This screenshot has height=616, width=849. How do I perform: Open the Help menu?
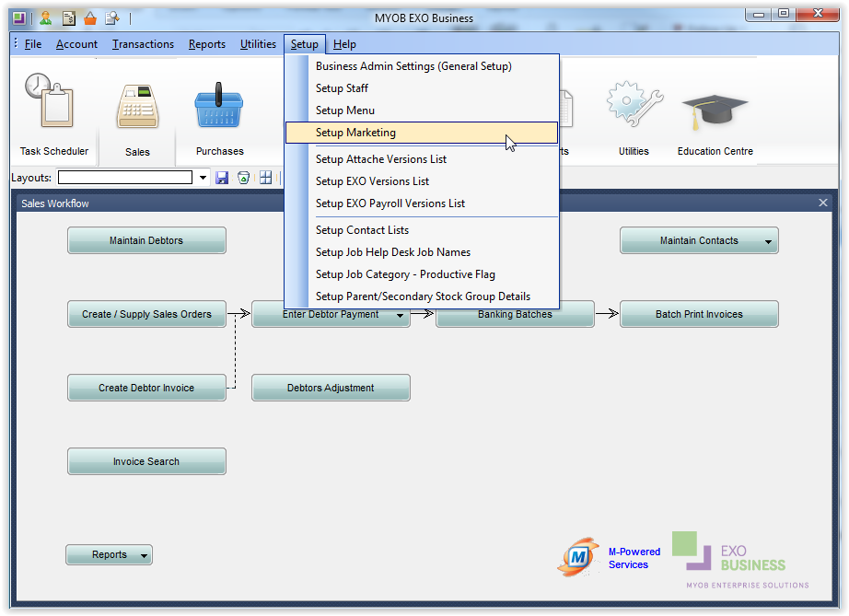[x=344, y=44]
